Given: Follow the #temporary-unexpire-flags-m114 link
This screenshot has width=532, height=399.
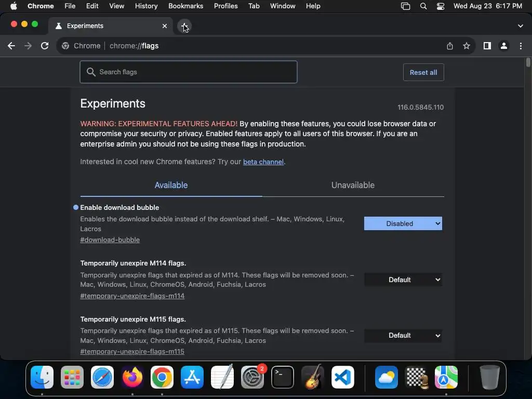Looking at the screenshot, I should click(x=132, y=296).
